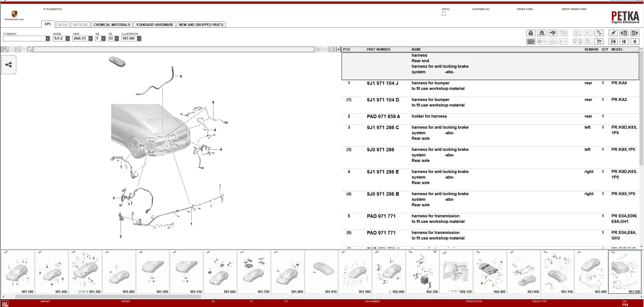The width and height of the screenshot is (644, 307).
Task: Open the MODEL dropdown showing 9J1-2
Action: coord(67,39)
